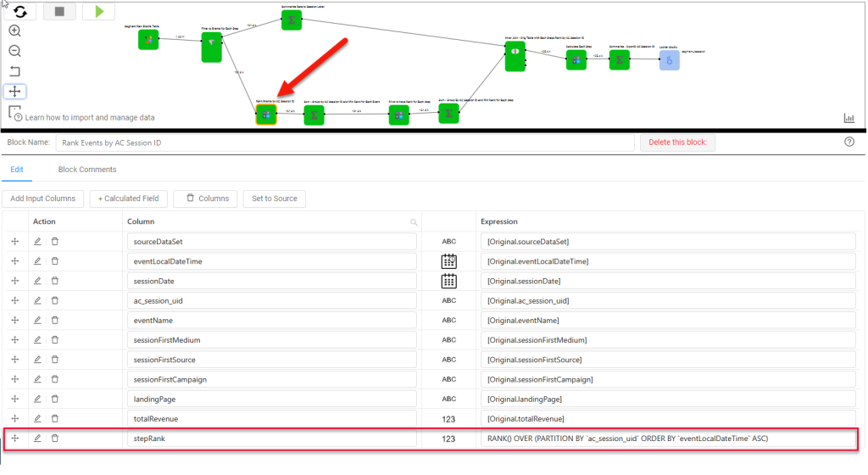Delete the ac_session_uid column row
Viewport: 868px width, 475px height.
coord(55,300)
